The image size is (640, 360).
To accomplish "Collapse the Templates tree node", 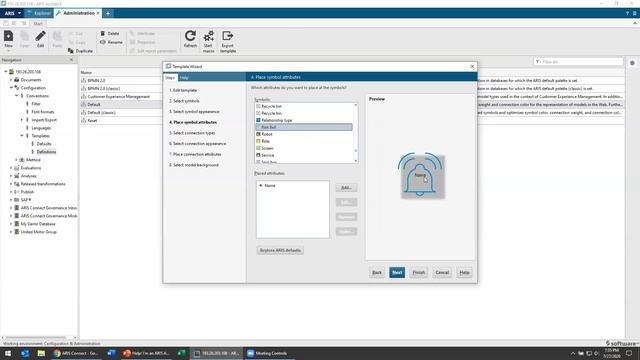I will [22, 136].
